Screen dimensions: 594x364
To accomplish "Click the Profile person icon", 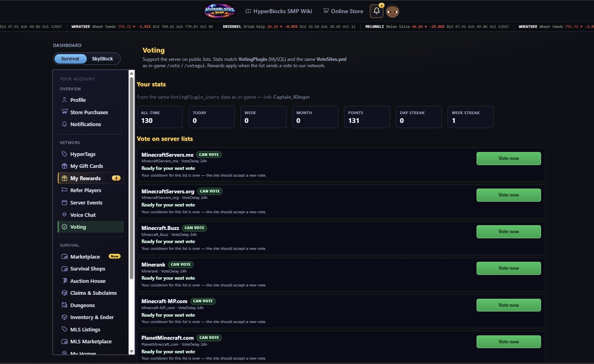I will click(64, 100).
